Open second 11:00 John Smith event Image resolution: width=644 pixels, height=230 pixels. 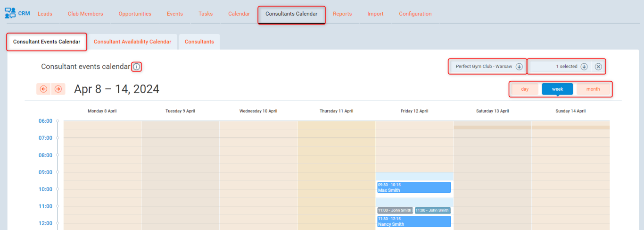coord(433,210)
